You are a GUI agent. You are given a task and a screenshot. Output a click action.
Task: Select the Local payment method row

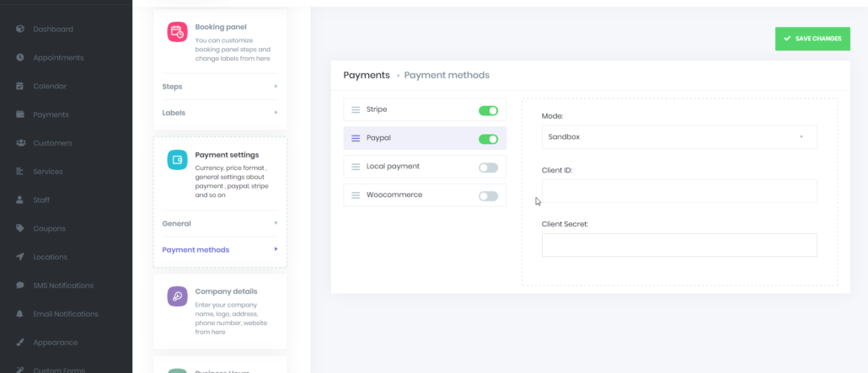pos(425,167)
